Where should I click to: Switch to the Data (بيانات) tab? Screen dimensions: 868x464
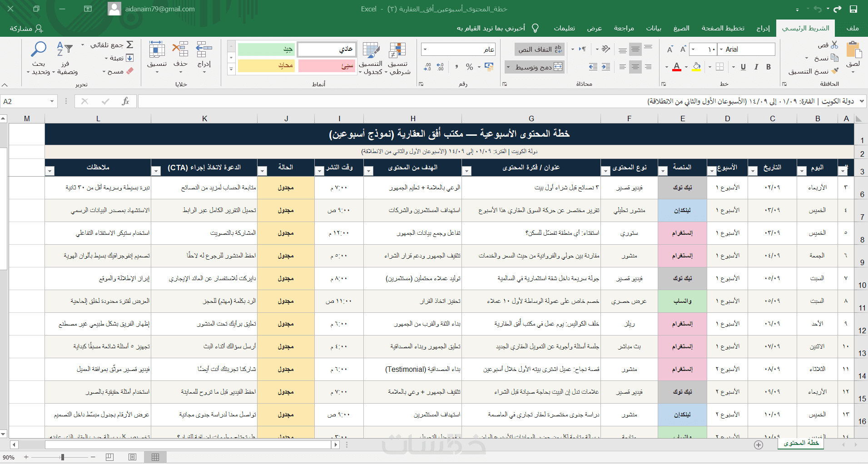pos(654,28)
